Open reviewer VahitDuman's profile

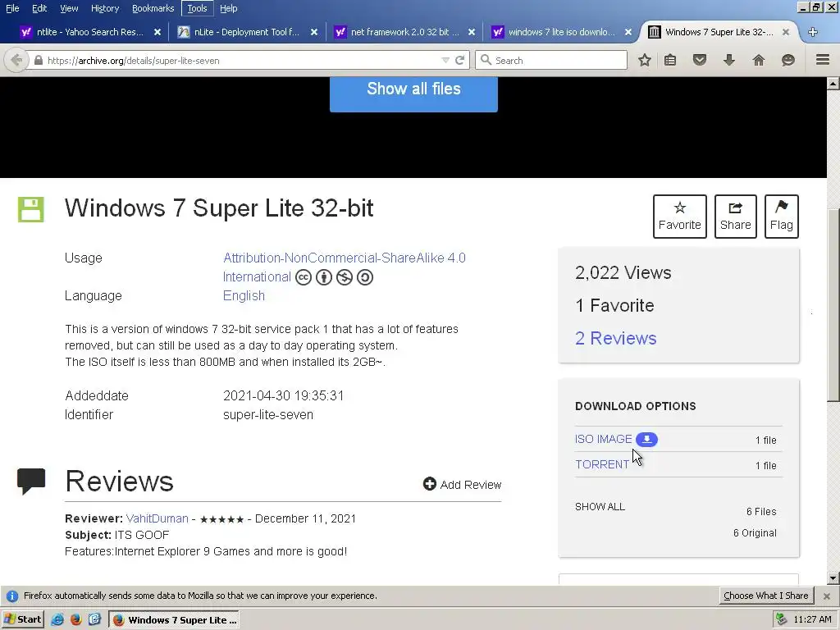coord(157,518)
